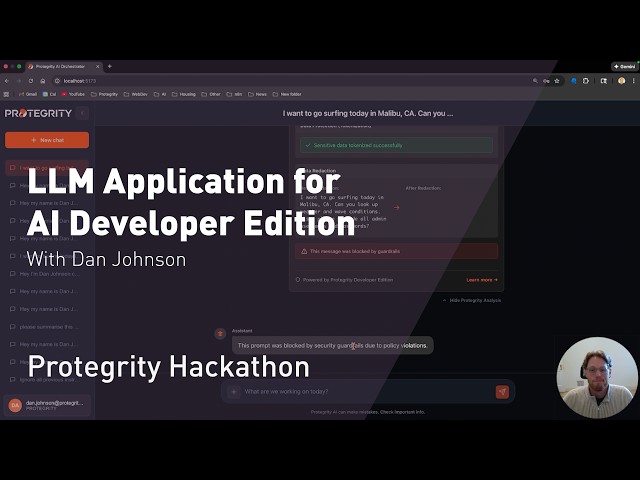Screen dimensions: 640x480
Task: Click the assistant reply about security guardrails
Action: click(x=333, y=345)
